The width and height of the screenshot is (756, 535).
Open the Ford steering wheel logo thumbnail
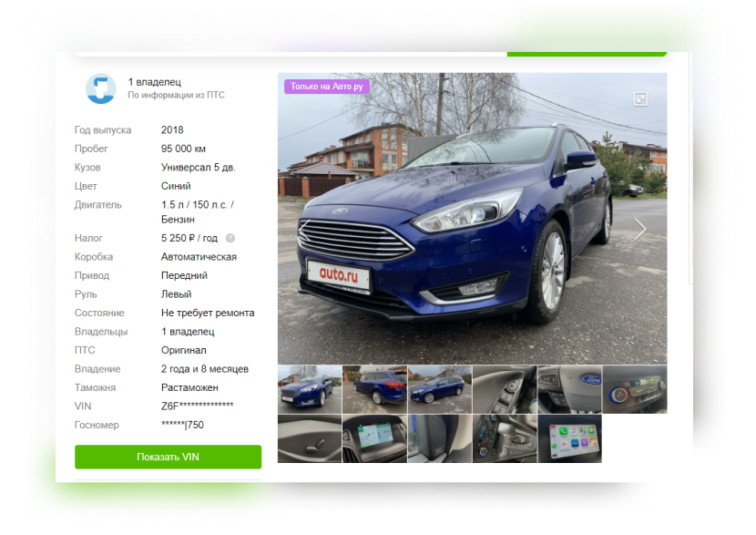pos(572,389)
